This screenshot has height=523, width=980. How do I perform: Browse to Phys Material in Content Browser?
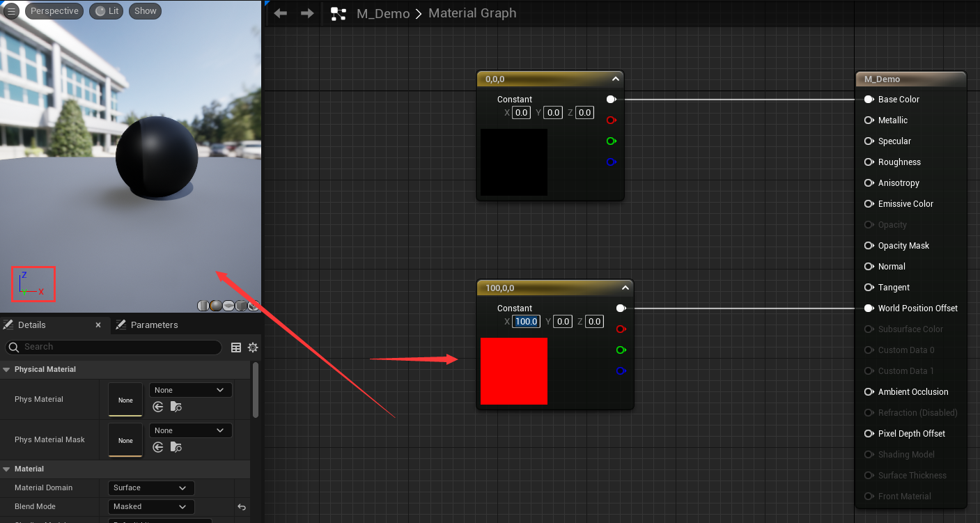coord(176,407)
